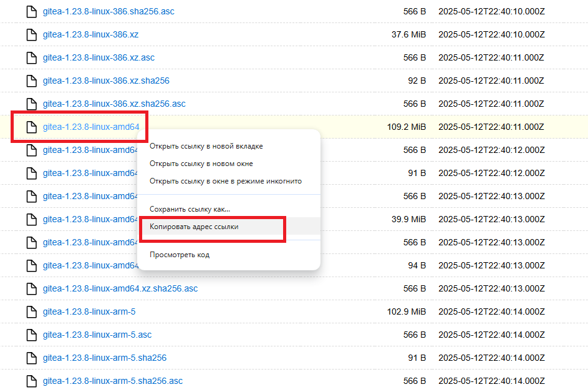
Task: Select the file icon beside gitea-1.23.8-linux-arm-5.asc
Action: pos(32,335)
